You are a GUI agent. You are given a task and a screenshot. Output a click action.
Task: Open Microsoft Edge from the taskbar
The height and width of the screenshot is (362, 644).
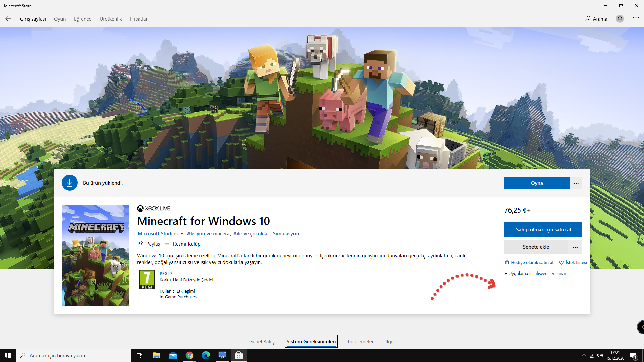tap(206, 355)
